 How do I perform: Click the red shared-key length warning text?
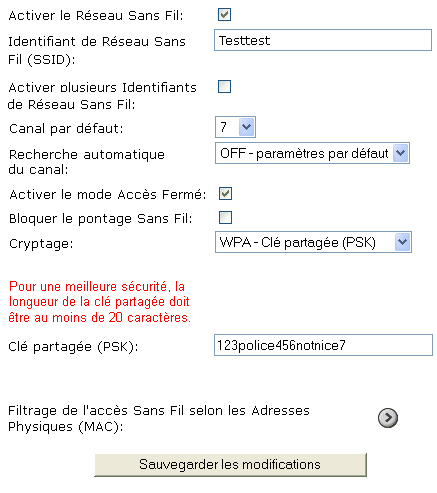click(x=99, y=302)
